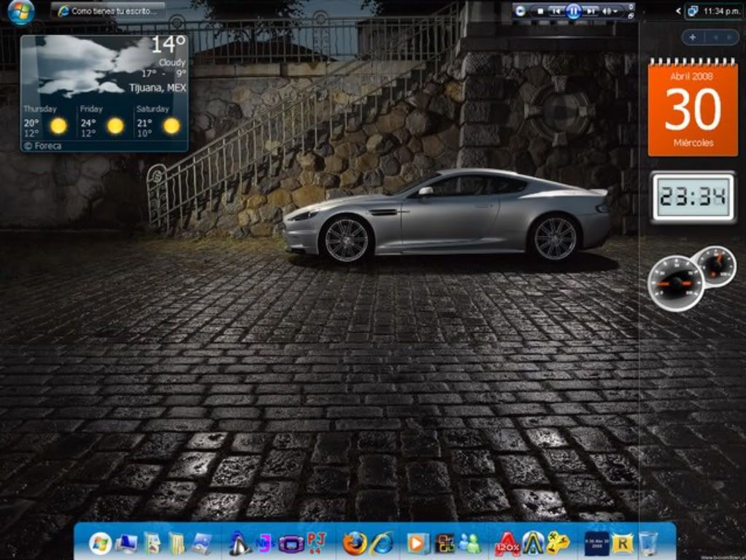Open the Thursday forecast in weather gadget
Image resolution: width=746 pixels, height=560 pixels.
46,122
